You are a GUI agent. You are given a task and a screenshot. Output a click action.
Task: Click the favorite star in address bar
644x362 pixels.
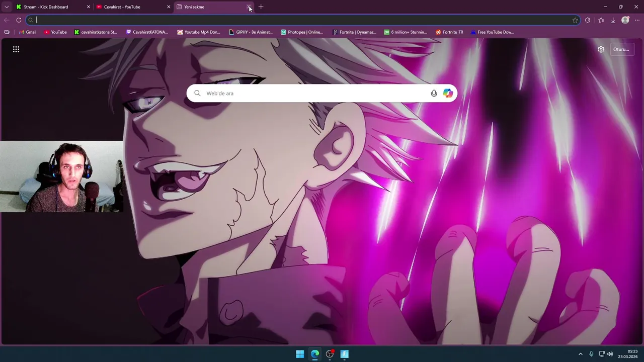(575, 20)
